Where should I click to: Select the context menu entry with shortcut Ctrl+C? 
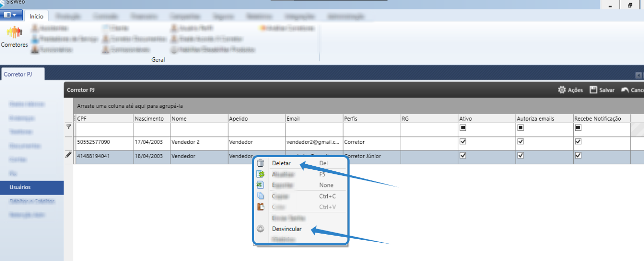click(300, 196)
